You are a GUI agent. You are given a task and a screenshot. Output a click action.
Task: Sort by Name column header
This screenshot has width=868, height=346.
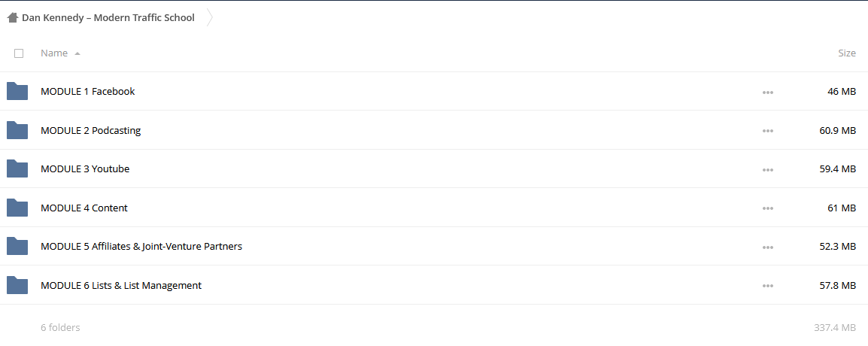54,53
